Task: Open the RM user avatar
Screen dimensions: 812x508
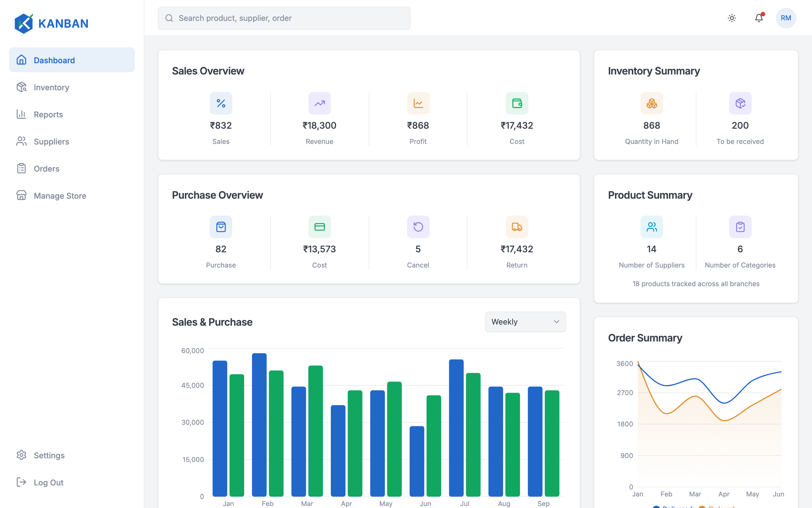Action: click(786, 18)
